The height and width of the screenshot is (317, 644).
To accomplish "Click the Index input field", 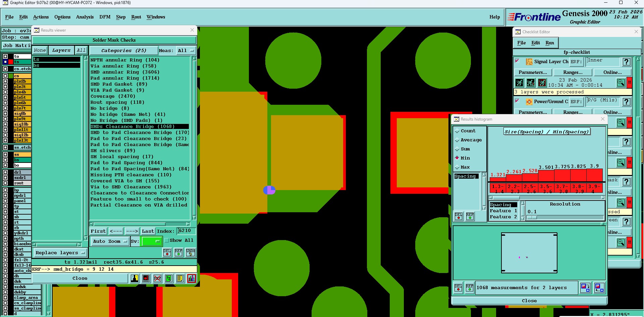I will tap(186, 231).
